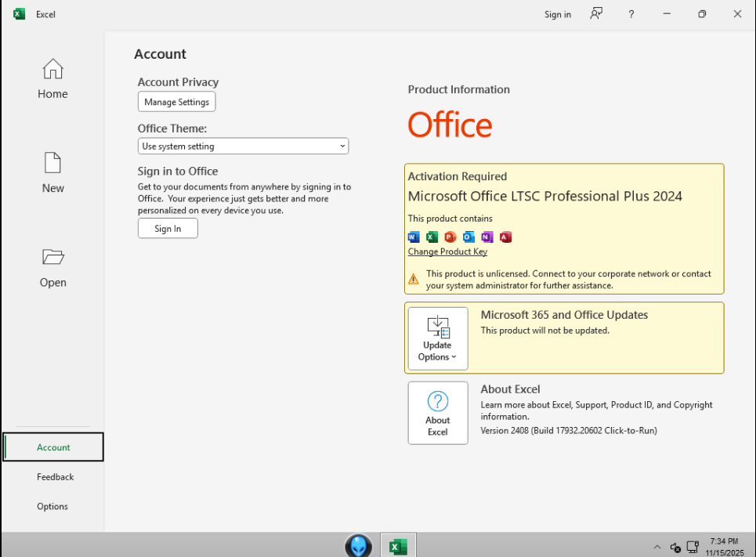Screen dimensions: 756x557
Task: Go to the Open files page
Action: (x=52, y=267)
